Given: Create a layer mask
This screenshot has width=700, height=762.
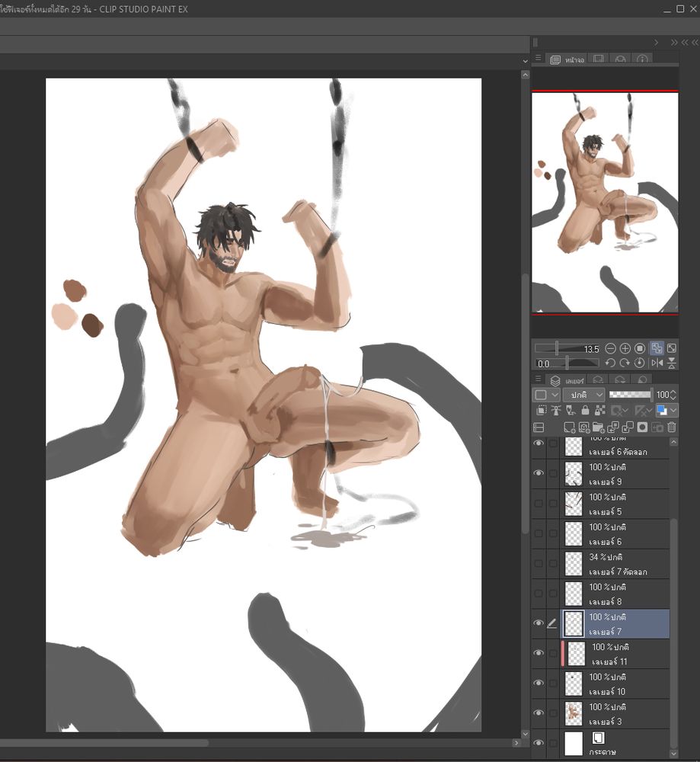Looking at the screenshot, I should coord(642,427).
